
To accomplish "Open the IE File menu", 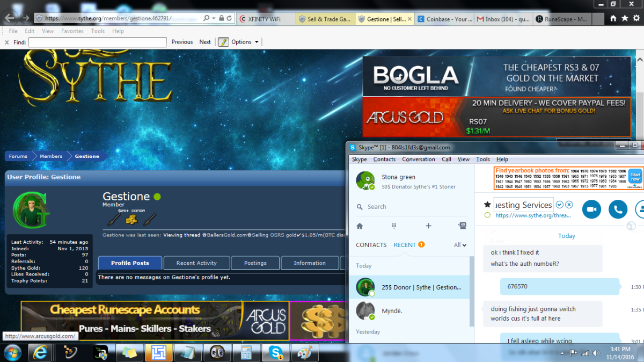I will pyautogui.click(x=13, y=31).
